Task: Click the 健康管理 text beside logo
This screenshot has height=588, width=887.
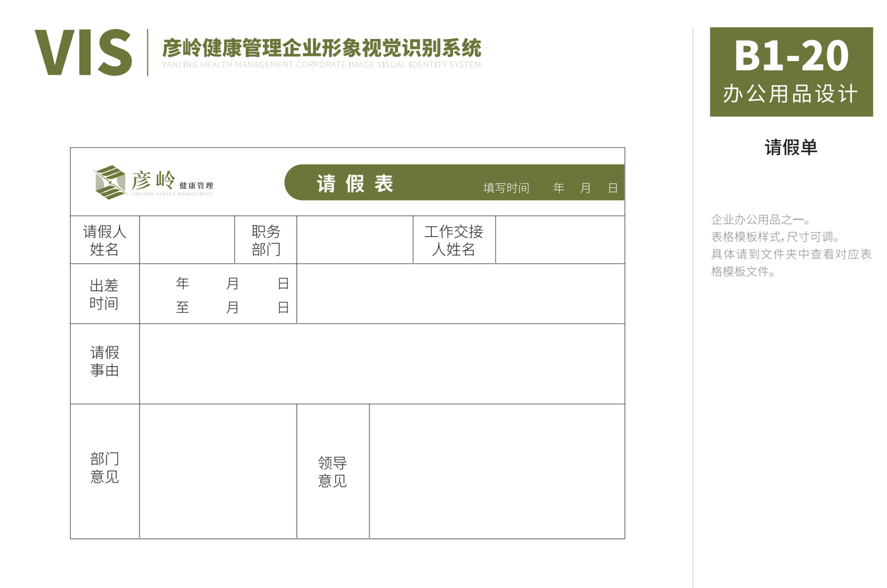Action: pyautogui.click(x=196, y=186)
